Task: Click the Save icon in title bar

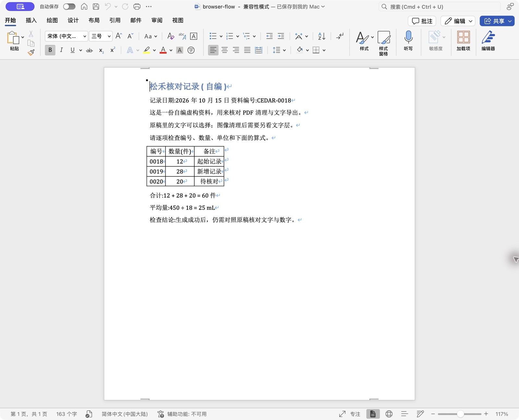Action: coord(96,6)
